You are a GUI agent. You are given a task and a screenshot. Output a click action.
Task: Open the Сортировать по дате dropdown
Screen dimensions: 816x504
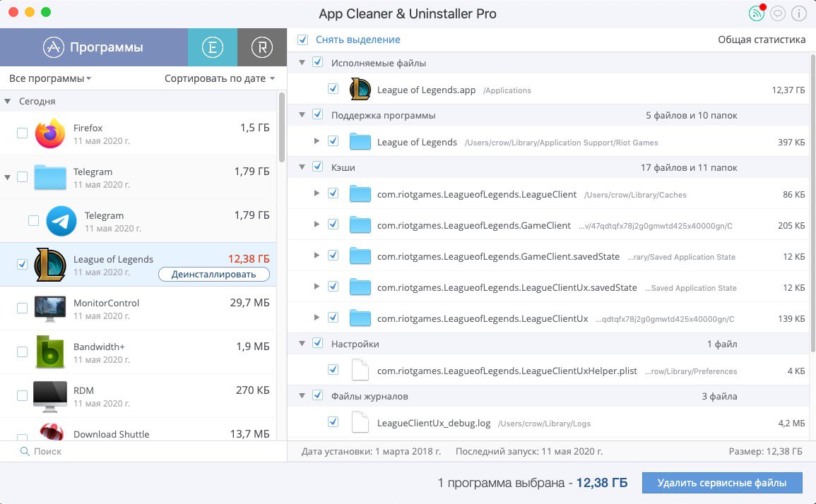[x=220, y=78]
